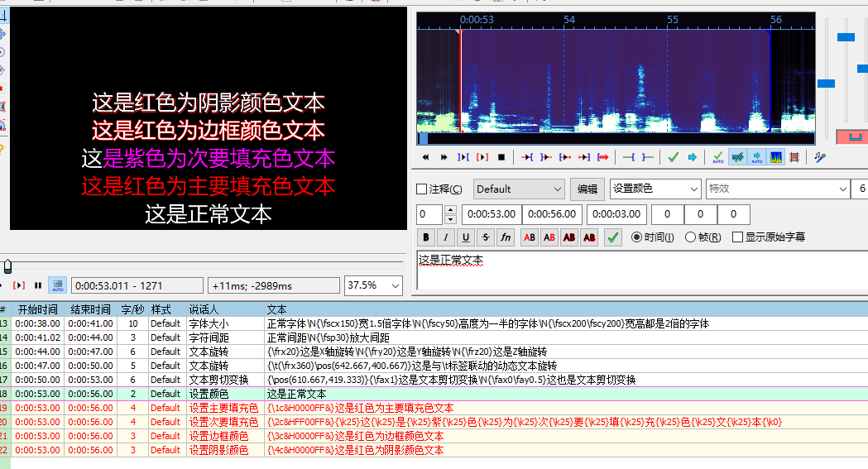Select subtitle row 设置阴影颜色
868x469 pixels.
434,450
